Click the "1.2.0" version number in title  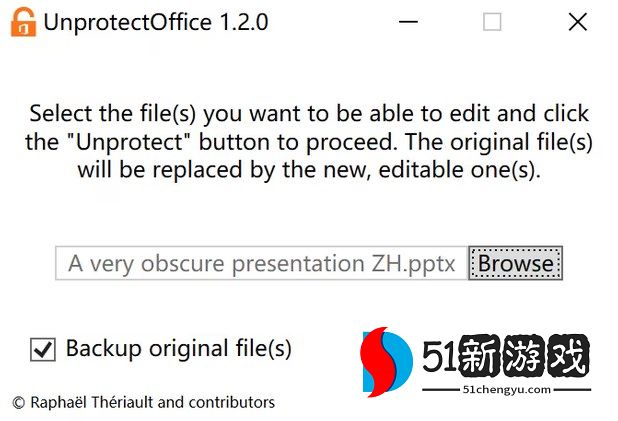point(243,22)
